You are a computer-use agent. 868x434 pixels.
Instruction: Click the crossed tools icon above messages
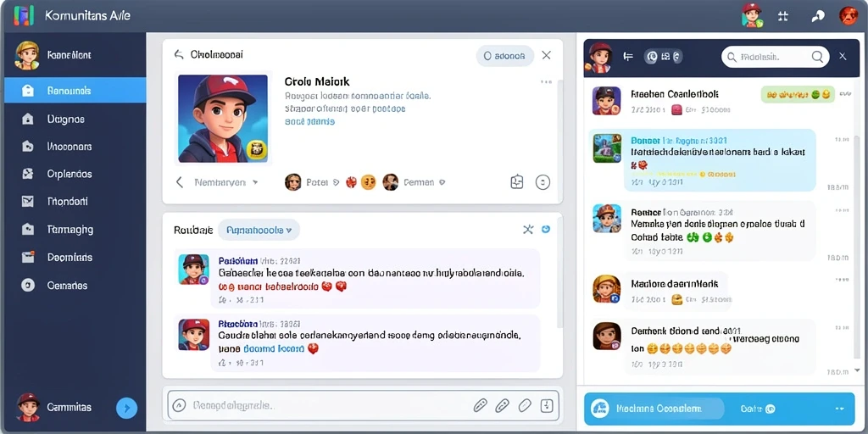(528, 229)
